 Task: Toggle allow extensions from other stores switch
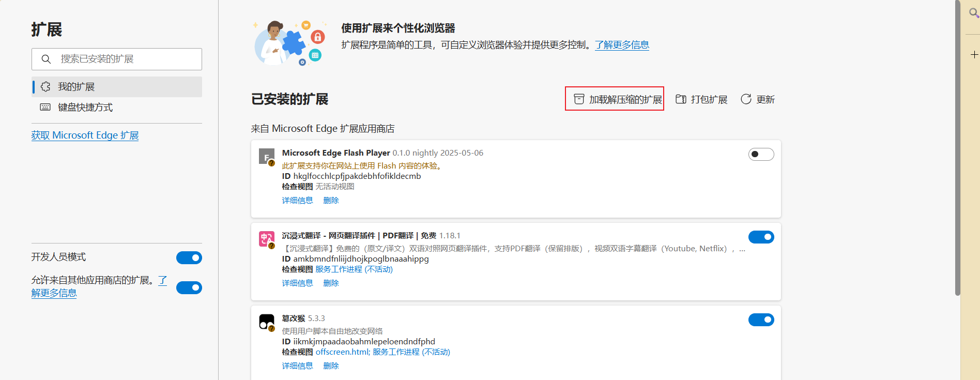[189, 287]
